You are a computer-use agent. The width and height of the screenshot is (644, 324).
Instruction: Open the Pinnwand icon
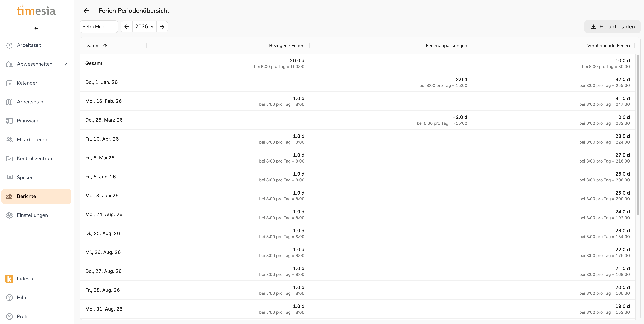(x=9, y=121)
